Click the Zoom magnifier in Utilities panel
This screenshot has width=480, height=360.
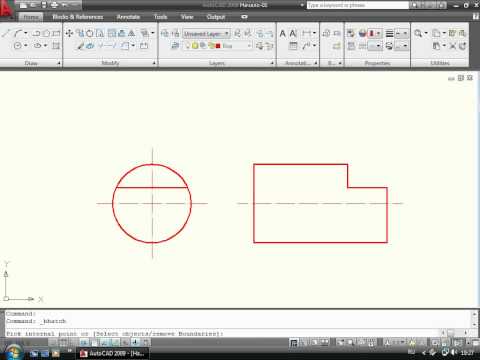[418, 33]
